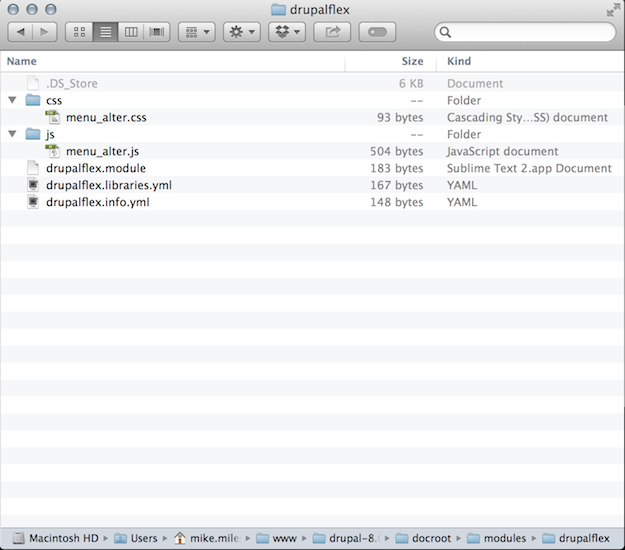The height and width of the screenshot is (550, 625).
Task: Select the .DS_Store file name
Action: (x=72, y=83)
